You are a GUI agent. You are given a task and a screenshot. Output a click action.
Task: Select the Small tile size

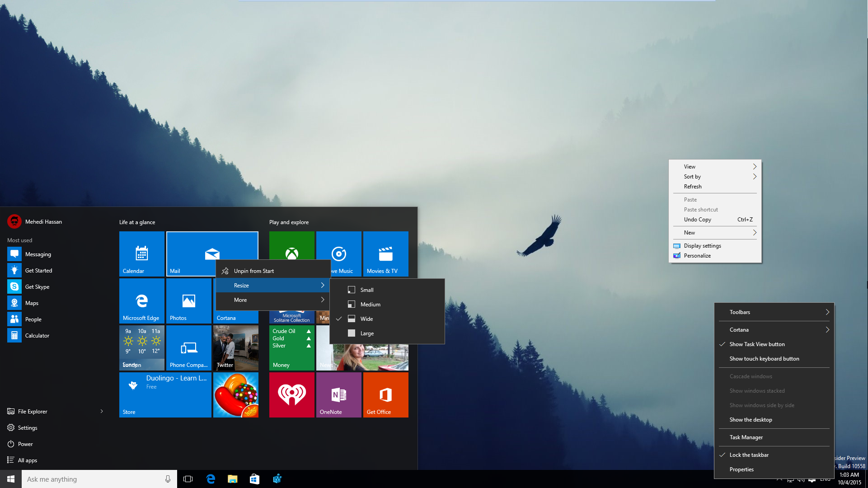point(366,290)
